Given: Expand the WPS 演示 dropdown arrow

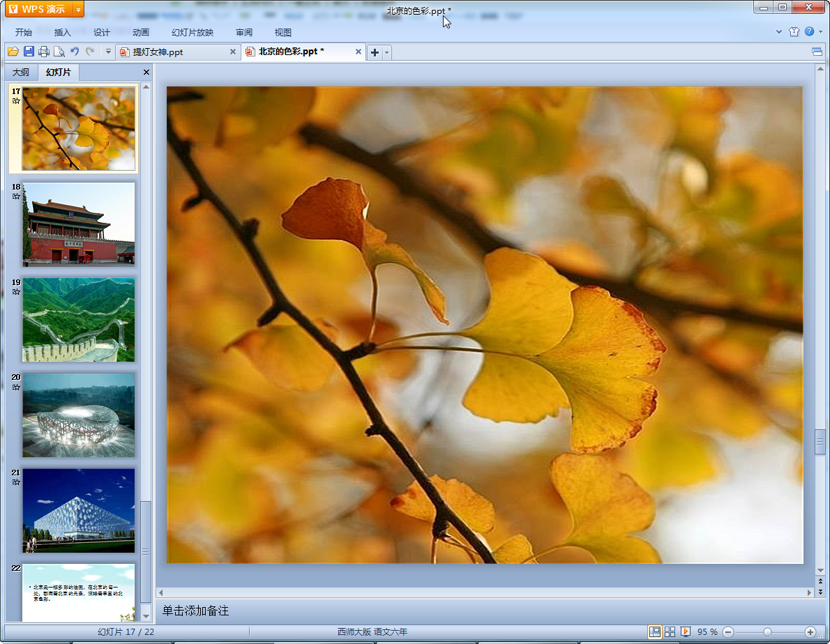Looking at the screenshot, I should click(x=78, y=10).
